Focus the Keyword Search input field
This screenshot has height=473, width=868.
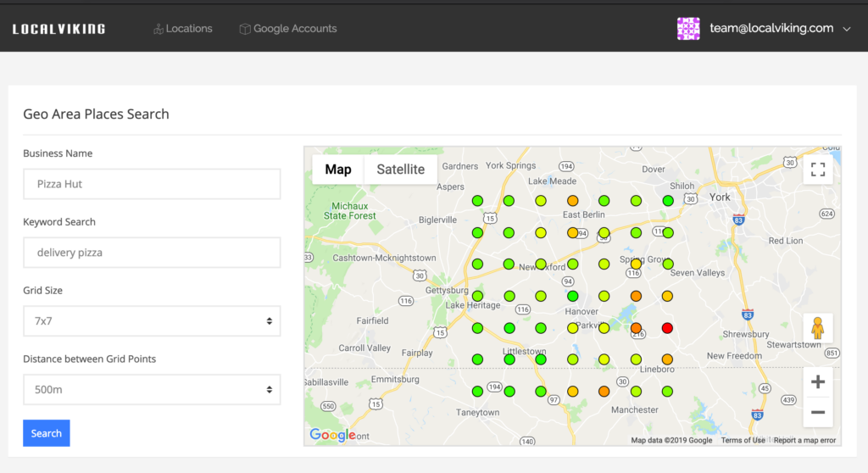coord(152,253)
